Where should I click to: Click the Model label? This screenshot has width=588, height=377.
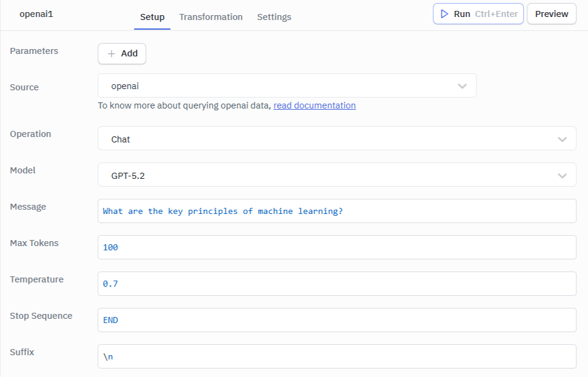[x=22, y=170]
